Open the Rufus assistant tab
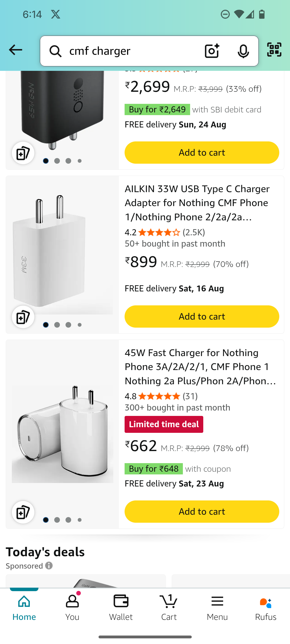290x644 pixels. pyautogui.click(x=266, y=608)
